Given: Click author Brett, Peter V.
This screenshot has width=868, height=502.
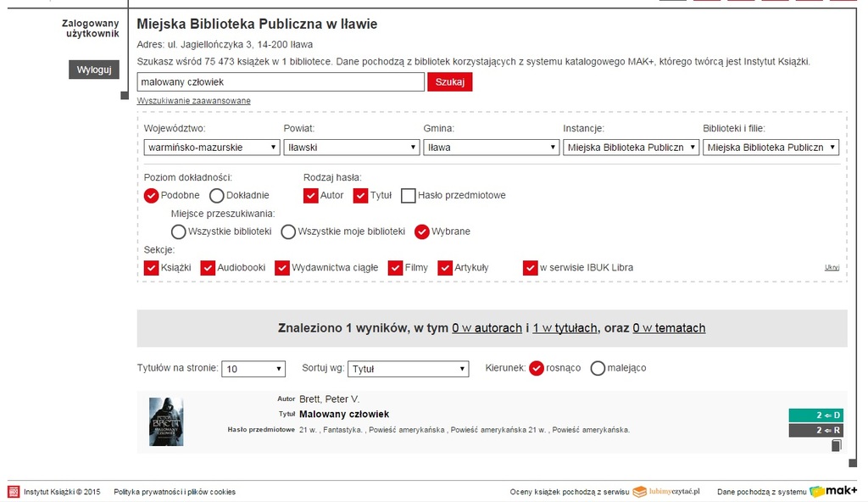Looking at the screenshot, I should [x=330, y=399].
